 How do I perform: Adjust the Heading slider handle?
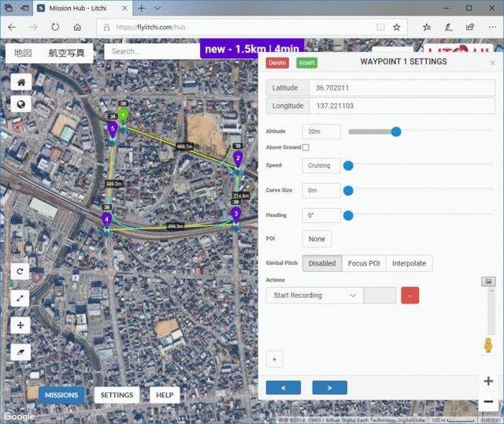tap(348, 215)
